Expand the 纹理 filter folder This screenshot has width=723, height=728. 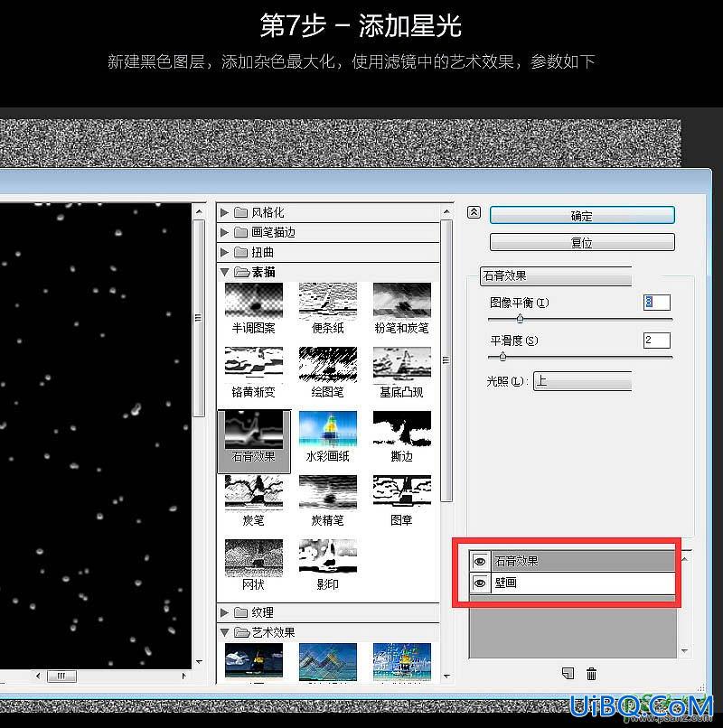point(224,612)
